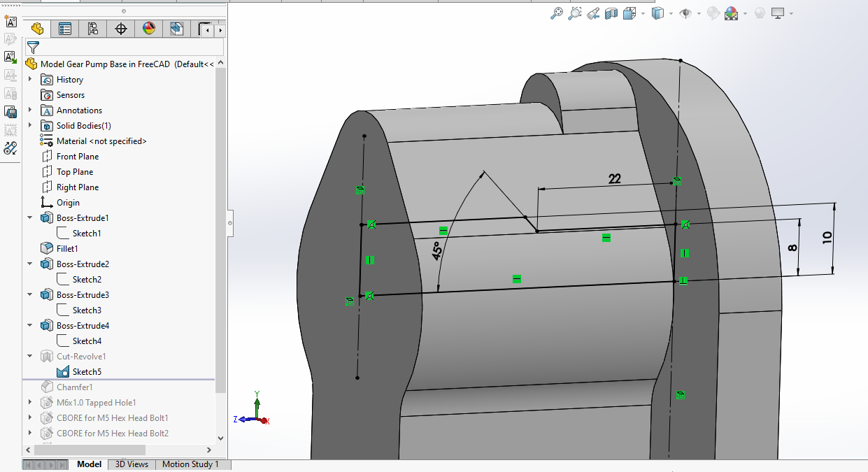Toggle the Hide/Show Items eye icon
Viewport: 868px width, 472px height.
point(685,13)
